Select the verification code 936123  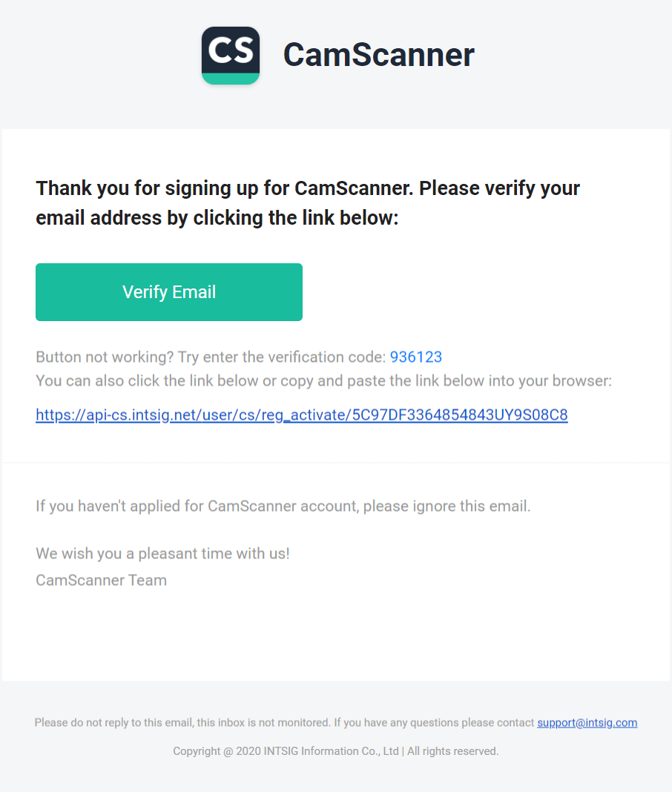click(x=416, y=357)
